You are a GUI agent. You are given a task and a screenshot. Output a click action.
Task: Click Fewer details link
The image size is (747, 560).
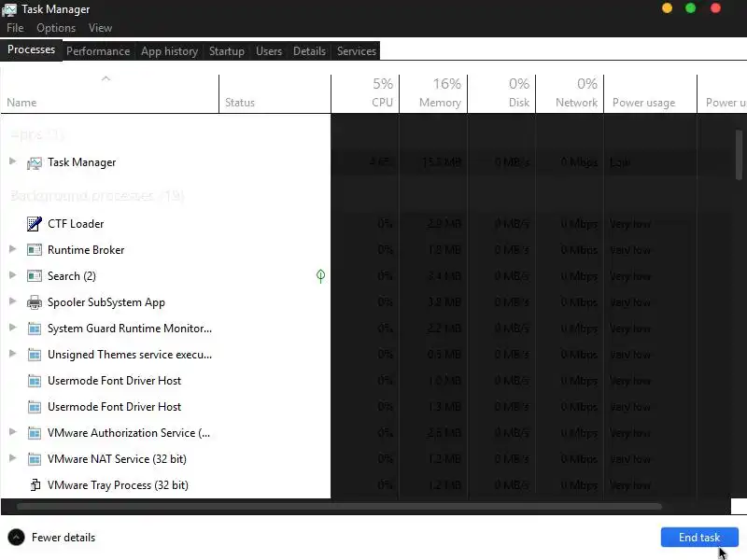[63, 538]
